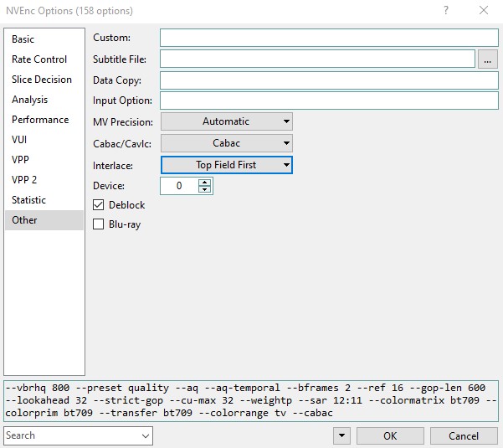The width and height of the screenshot is (503, 448).
Task: Select the Other page
Action: (44, 220)
